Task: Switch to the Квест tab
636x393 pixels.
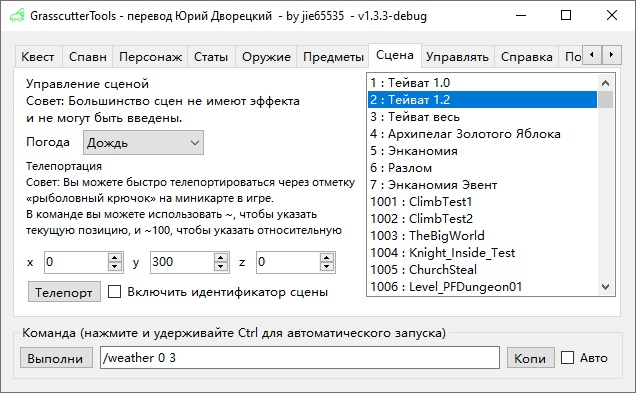Action: (38, 56)
